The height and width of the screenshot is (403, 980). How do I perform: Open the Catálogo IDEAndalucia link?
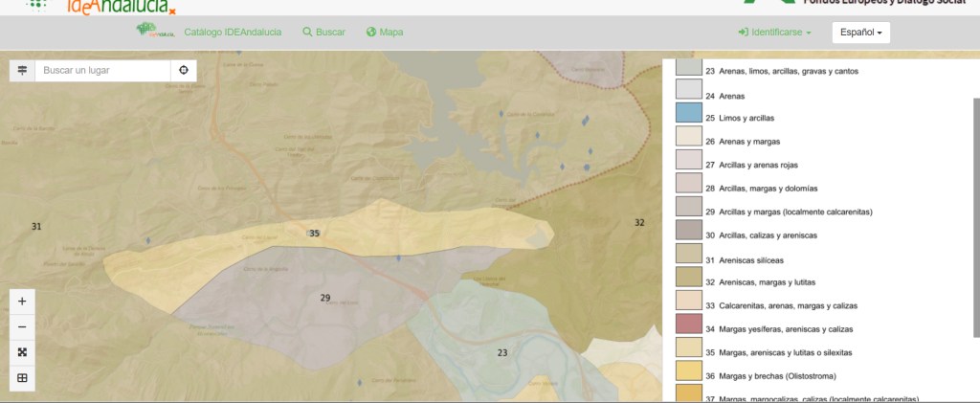coord(233,33)
